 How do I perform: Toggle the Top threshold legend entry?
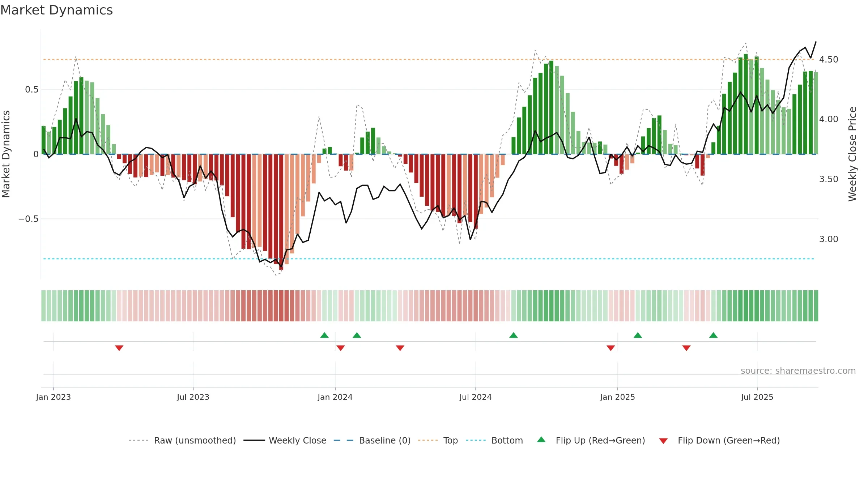click(438, 440)
